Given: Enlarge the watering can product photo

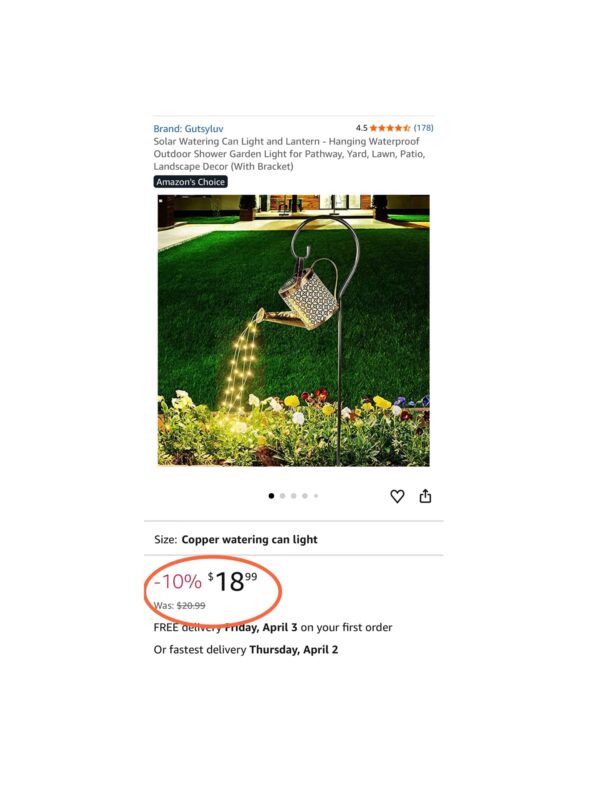Looking at the screenshot, I should [x=293, y=330].
